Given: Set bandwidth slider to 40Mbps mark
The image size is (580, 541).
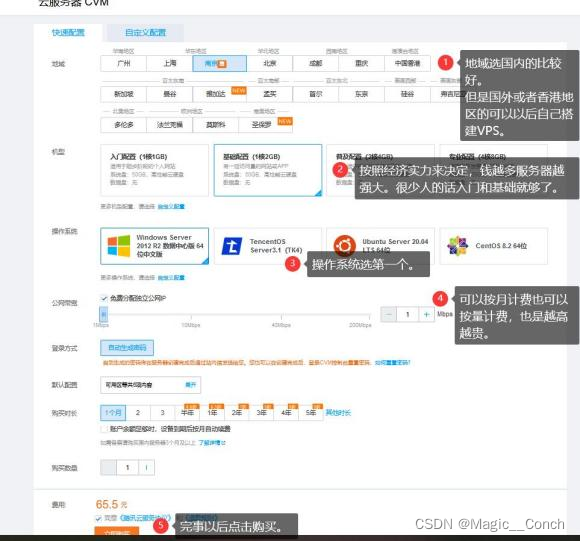Looking at the screenshot, I should (281, 315).
